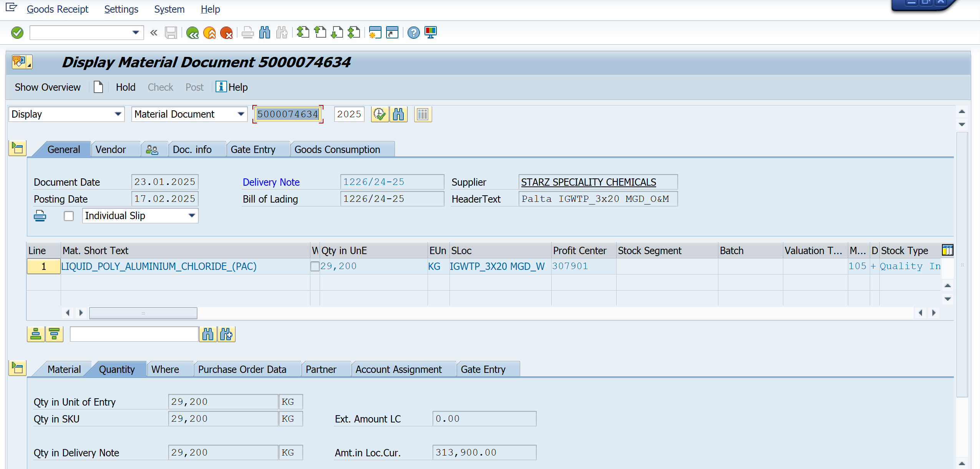Switch to the Gate Entry header tab
Viewport: 980px width, 469px height.
(253, 150)
